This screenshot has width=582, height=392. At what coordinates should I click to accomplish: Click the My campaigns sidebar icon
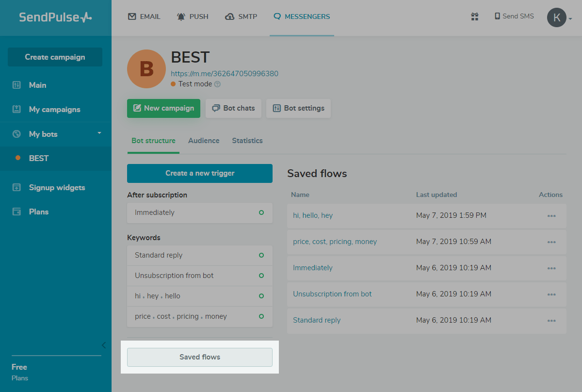[16, 109]
